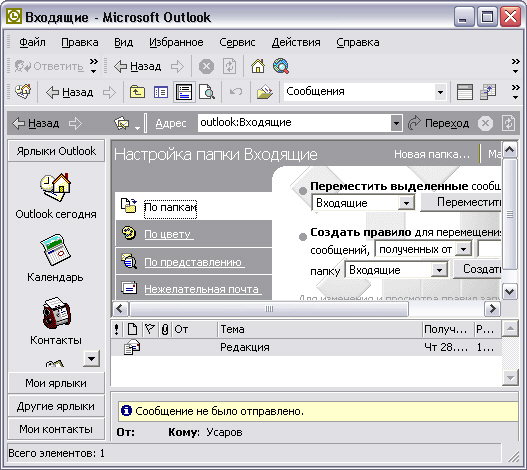Click the Outlook Today icon in address bar
This screenshot has height=470, width=527.
coord(122,123)
